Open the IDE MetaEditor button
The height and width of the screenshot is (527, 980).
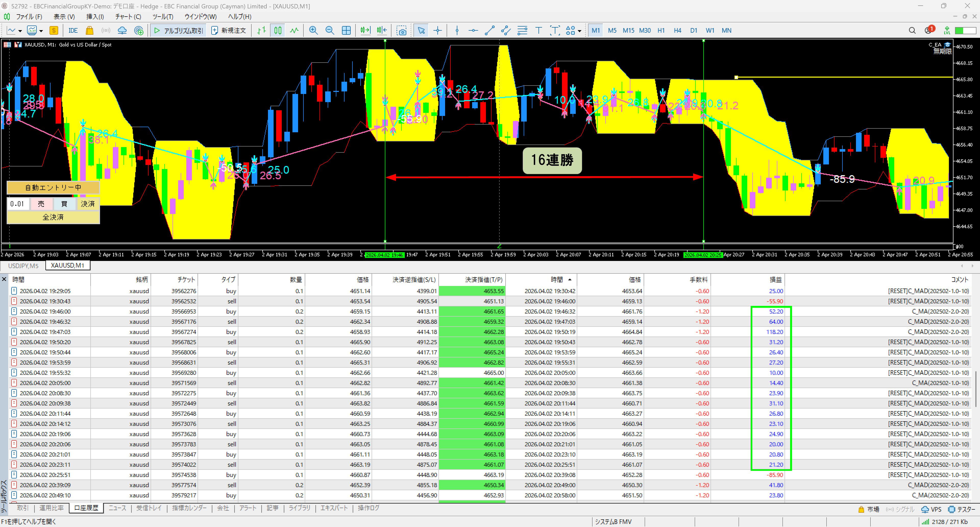click(x=73, y=30)
